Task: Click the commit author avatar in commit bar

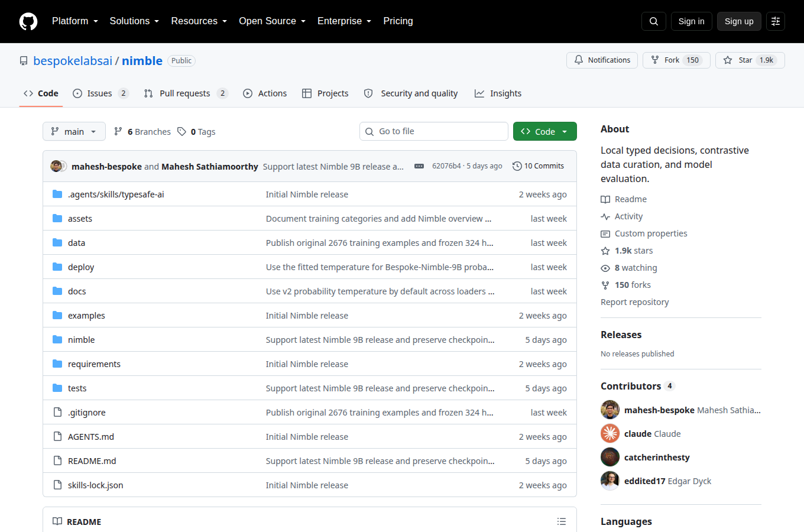Action: [57, 166]
